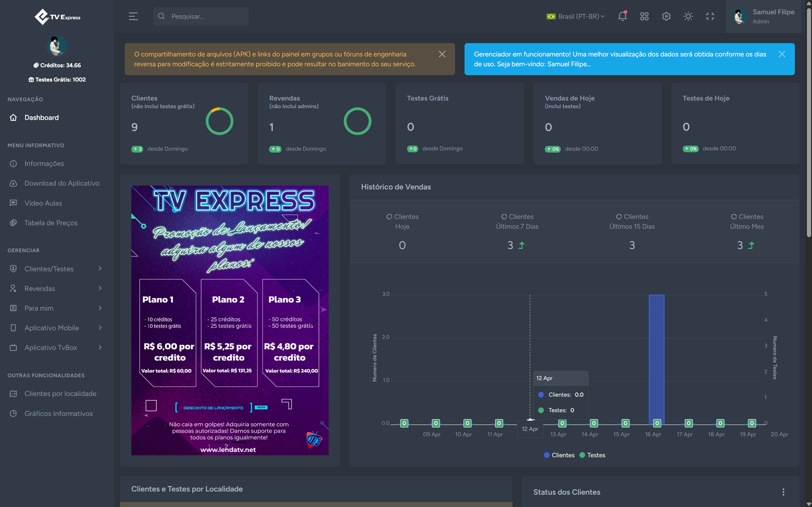The image size is (812, 507).
Task: Toggle the hamburger sidebar menu
Action: click(133, 16)
